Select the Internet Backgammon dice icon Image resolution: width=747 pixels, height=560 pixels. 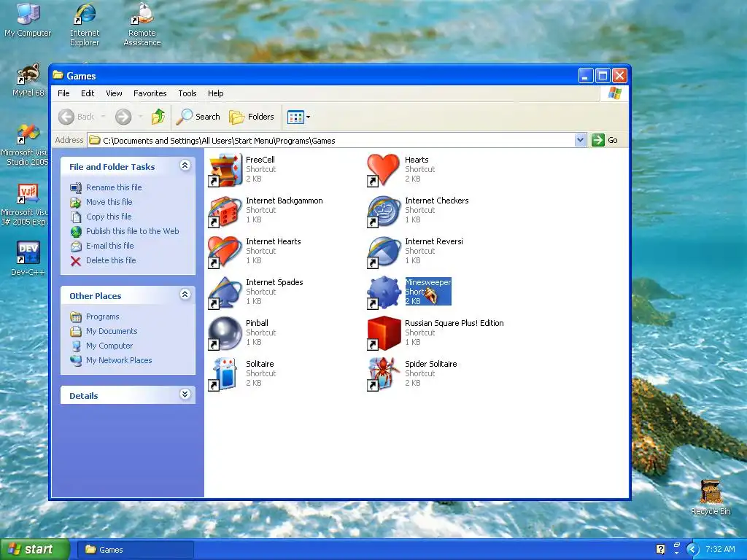(x=225, y=211)
